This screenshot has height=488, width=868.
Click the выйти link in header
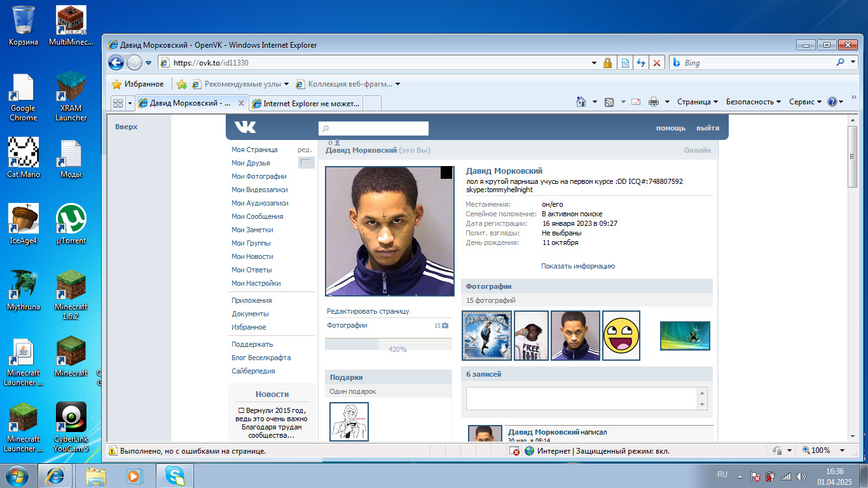[x=707, y=128]
